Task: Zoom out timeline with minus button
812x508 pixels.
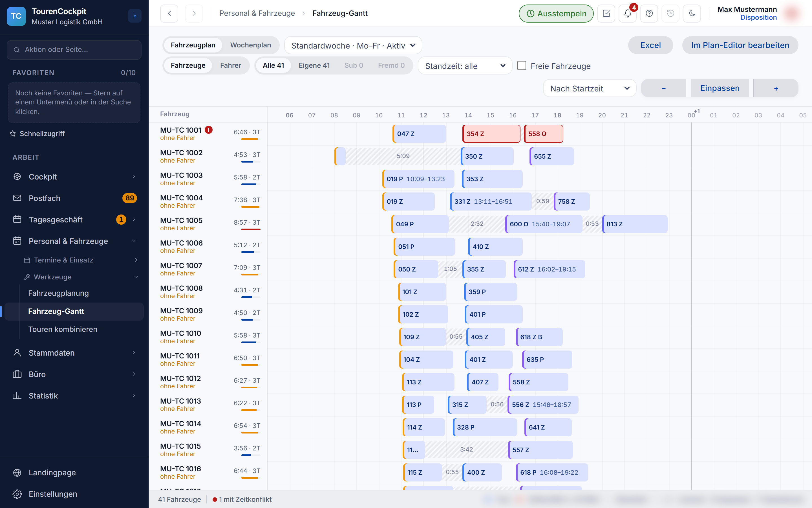Action: click(x=663, y=88)
